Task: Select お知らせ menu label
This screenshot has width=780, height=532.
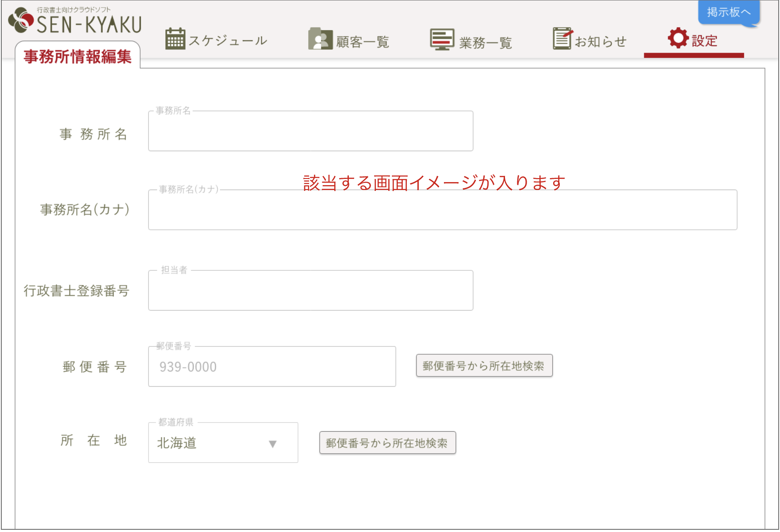Action: 601,41
